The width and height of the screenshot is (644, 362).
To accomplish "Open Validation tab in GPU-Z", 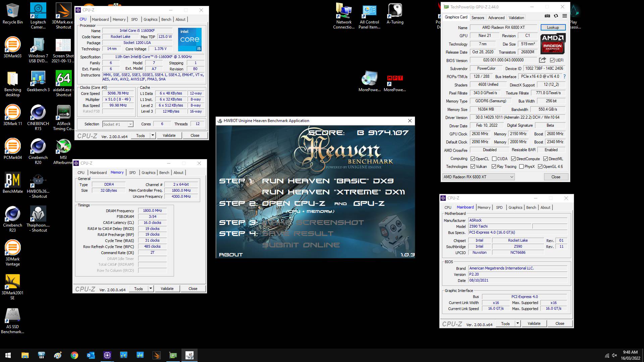I will [516, 18].
